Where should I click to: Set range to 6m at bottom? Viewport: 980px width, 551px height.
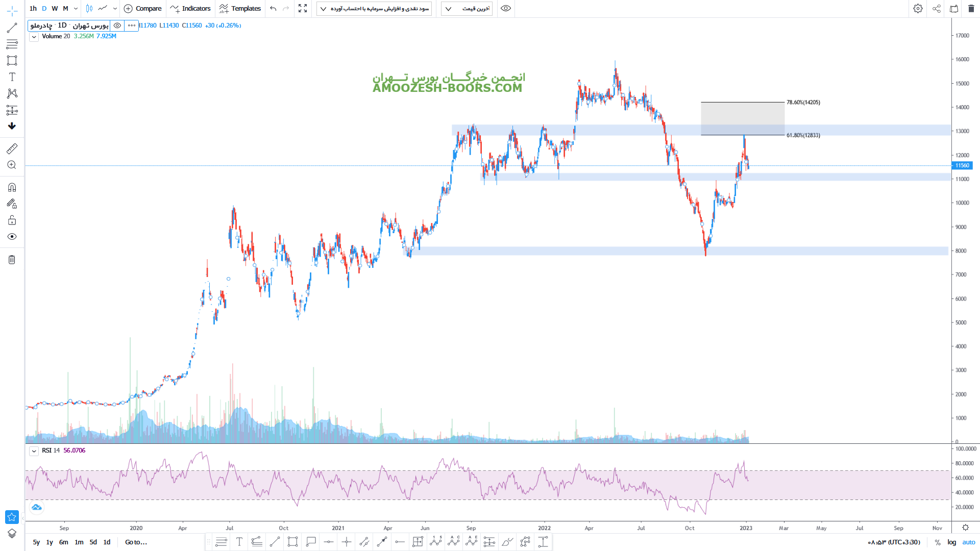click(x=63, y=542)
